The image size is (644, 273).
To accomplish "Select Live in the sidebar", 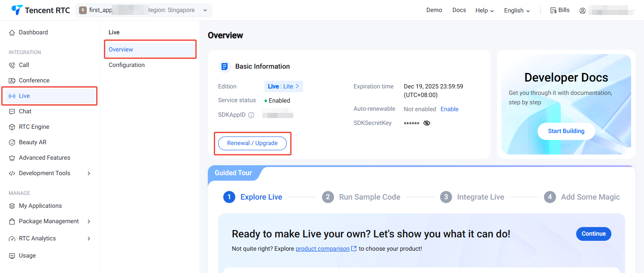I will (x=50, y=96).
